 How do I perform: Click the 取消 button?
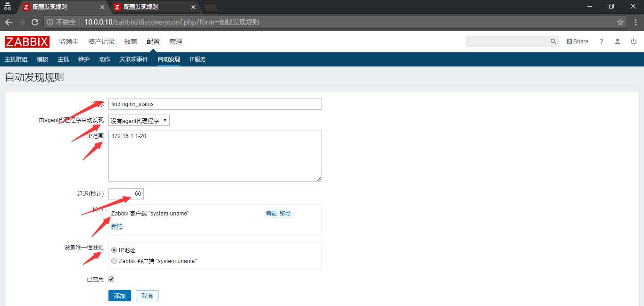coord(147,296)
